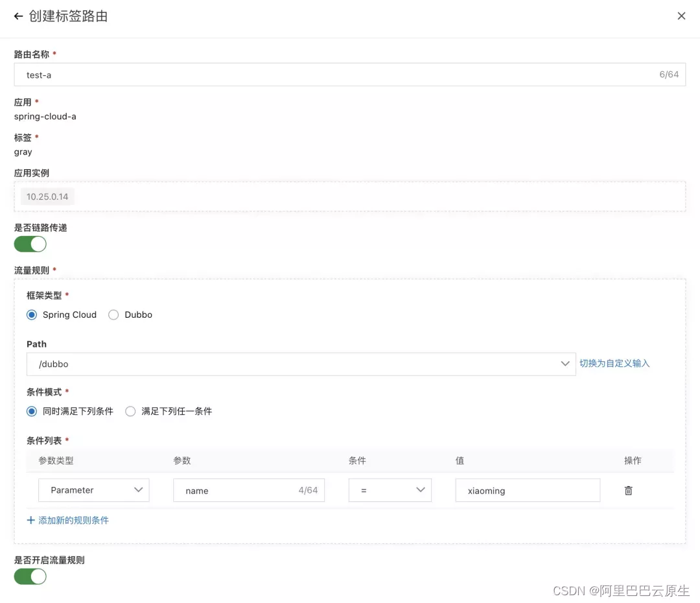
Task: Select the Dubbo framework type
Action: pos(113,314)
